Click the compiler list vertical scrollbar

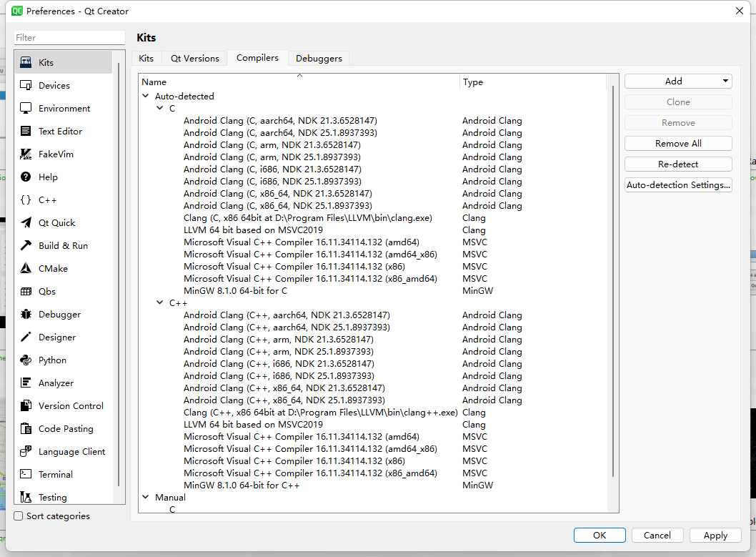pos(613,281)
